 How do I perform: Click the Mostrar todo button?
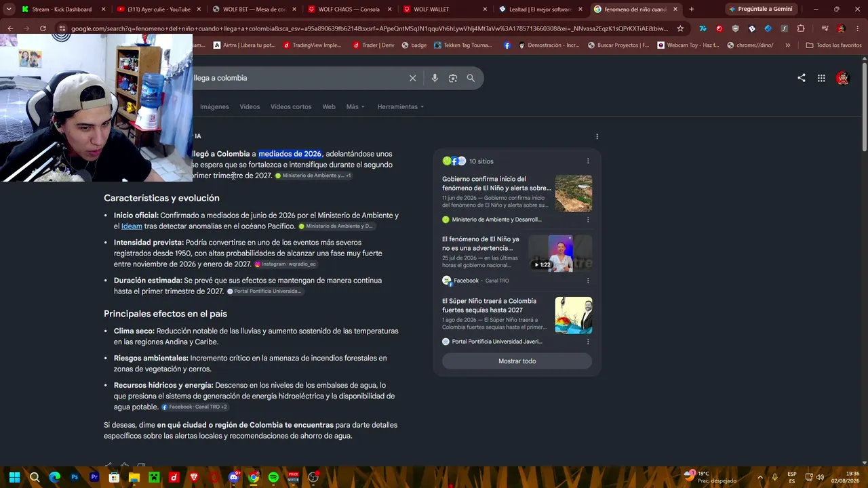(x=517, y=361)
